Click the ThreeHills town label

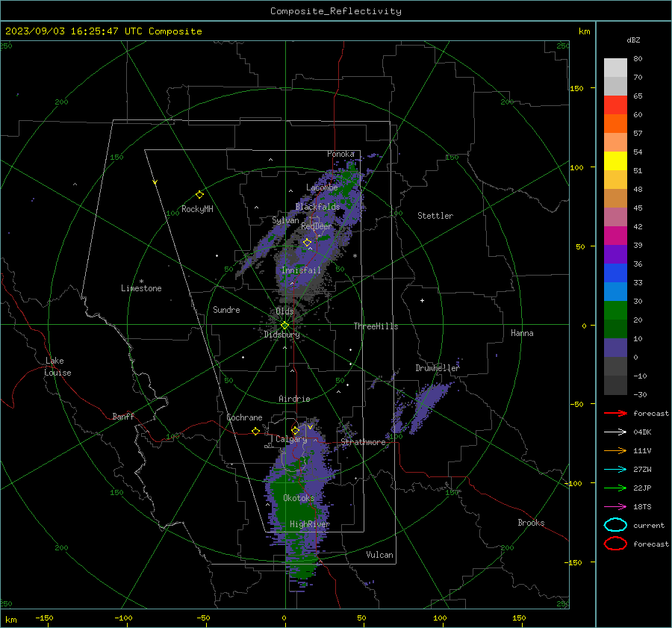pos(376,326)
